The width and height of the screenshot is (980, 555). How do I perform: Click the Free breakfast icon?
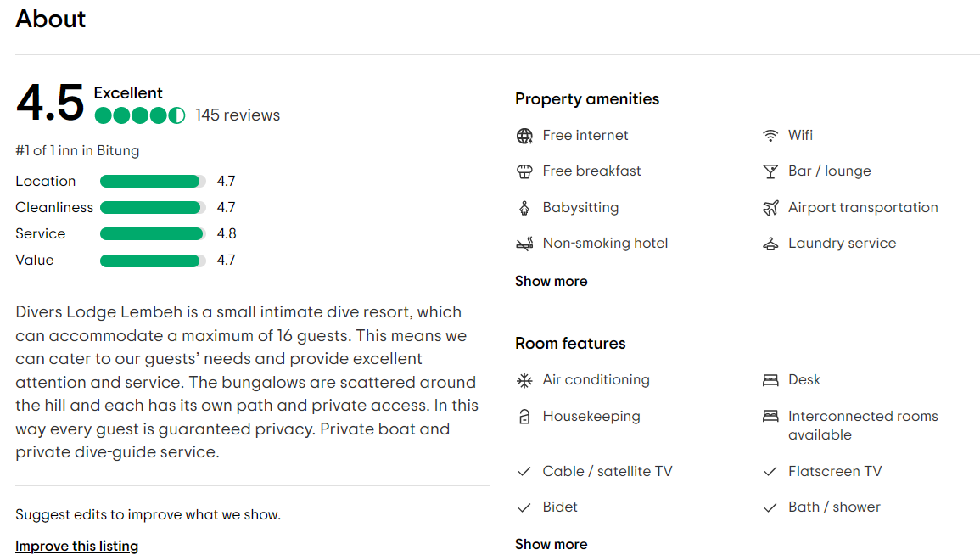tap(524, 171)
